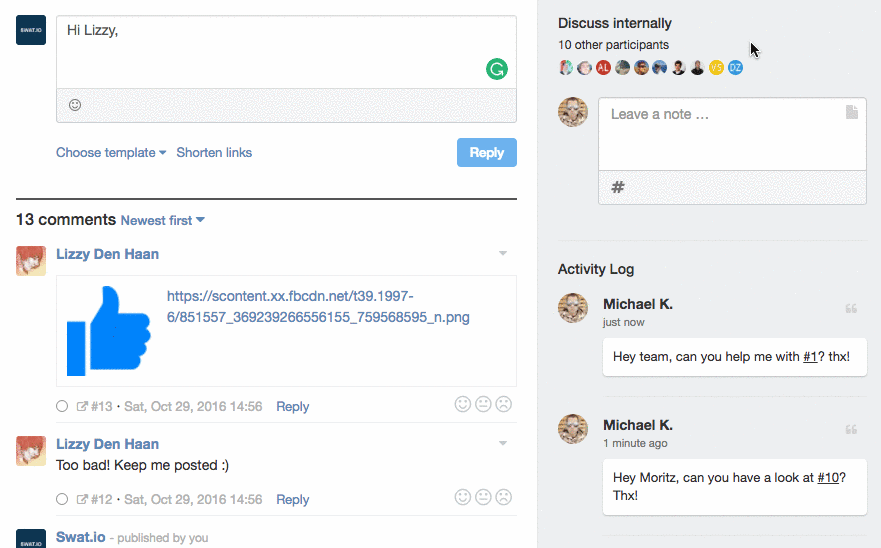Open comment #13 external link icon
This screenshot has width=881, height=548.
pyautogui.click(x=82, y=406)
